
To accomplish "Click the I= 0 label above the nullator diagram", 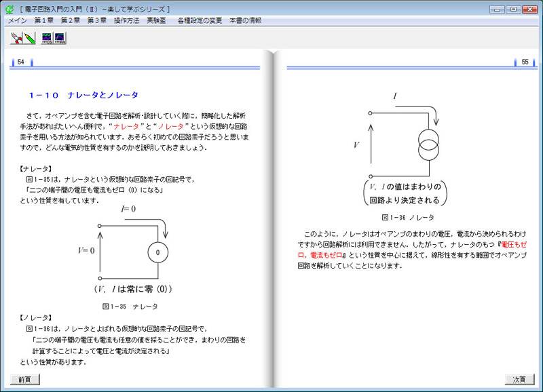I will tap(128, 209).
